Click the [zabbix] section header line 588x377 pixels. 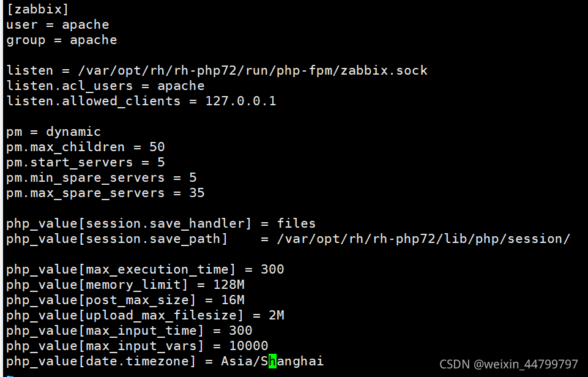click(x=37, y=9)
